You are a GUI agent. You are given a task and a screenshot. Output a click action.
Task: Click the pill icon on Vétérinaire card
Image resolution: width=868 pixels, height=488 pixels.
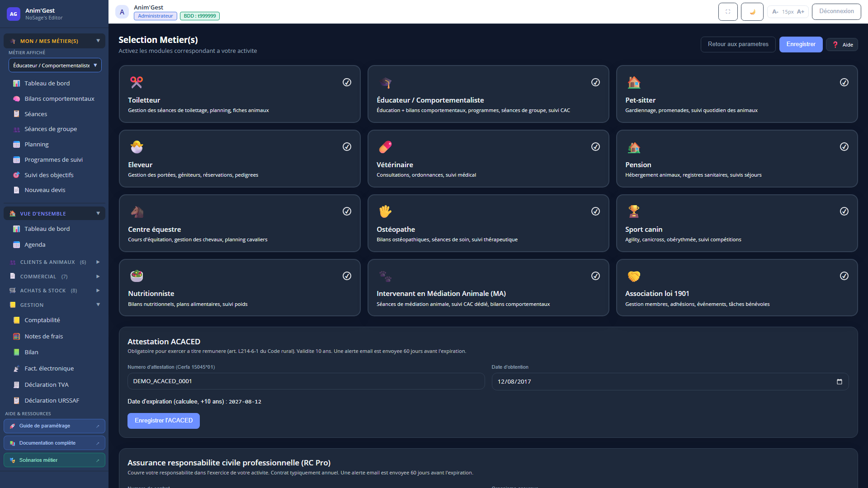(385, 147)
